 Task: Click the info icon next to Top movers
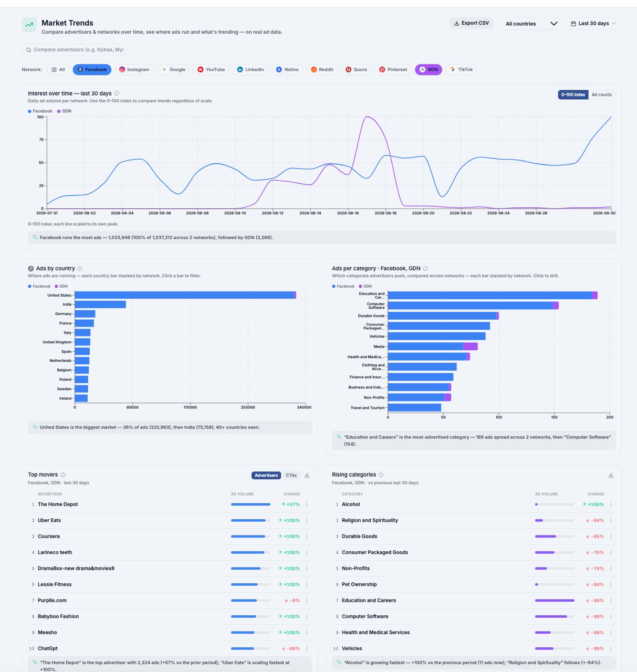point(63,475)
